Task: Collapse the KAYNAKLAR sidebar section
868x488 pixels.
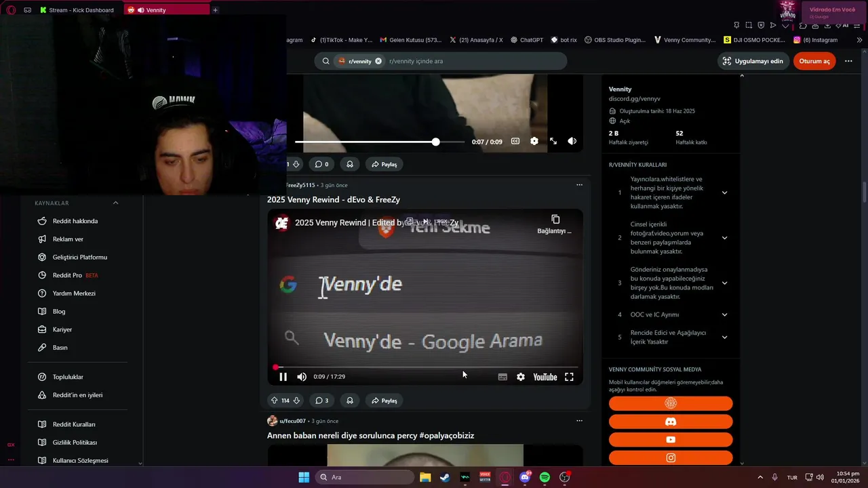Action: 115,203
